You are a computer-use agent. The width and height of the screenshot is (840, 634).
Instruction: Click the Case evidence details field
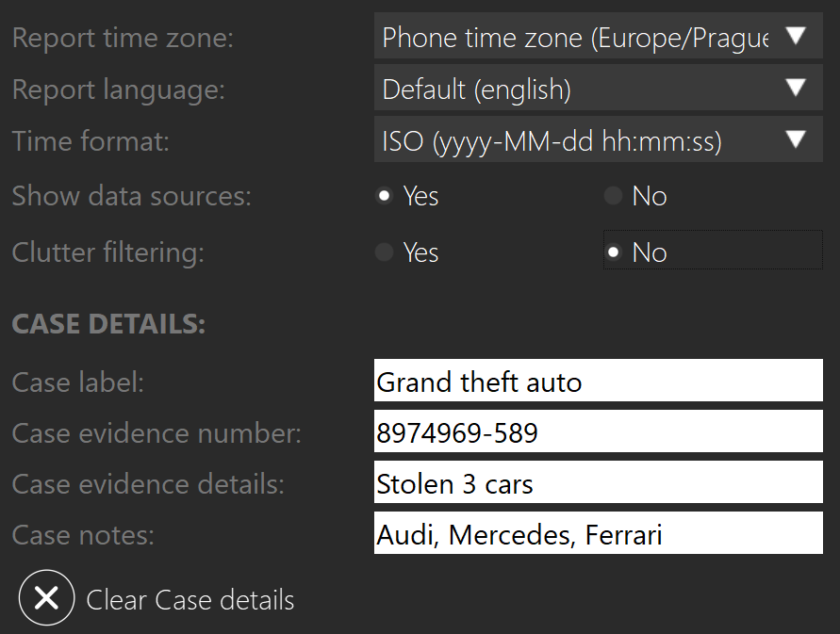599,482
